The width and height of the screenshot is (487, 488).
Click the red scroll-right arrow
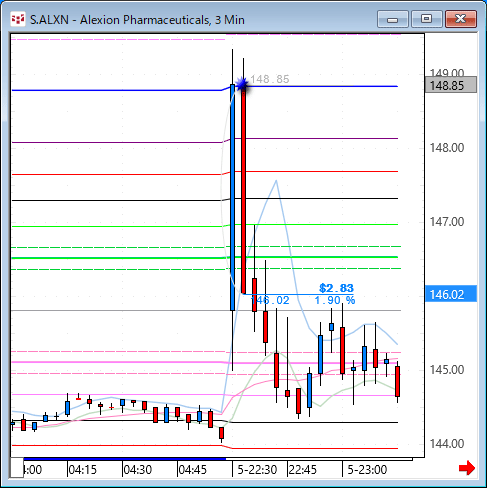(x=467, y=468)
